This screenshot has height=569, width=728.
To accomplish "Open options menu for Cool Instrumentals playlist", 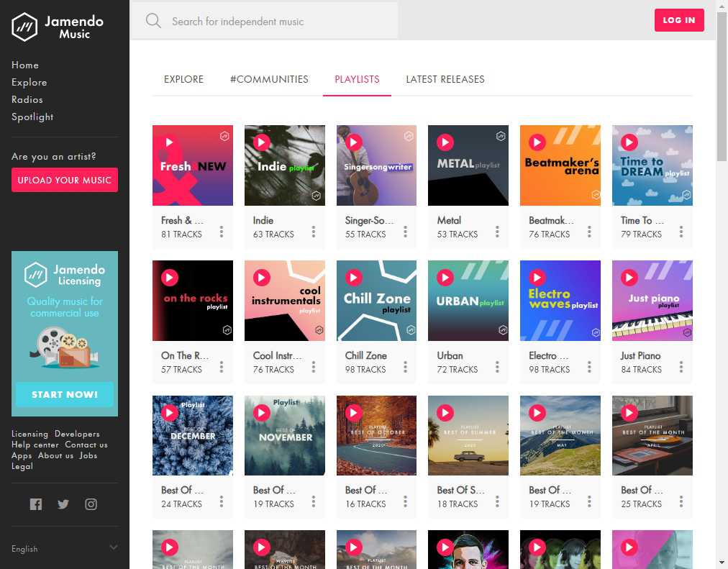I will tap(314, 367).
